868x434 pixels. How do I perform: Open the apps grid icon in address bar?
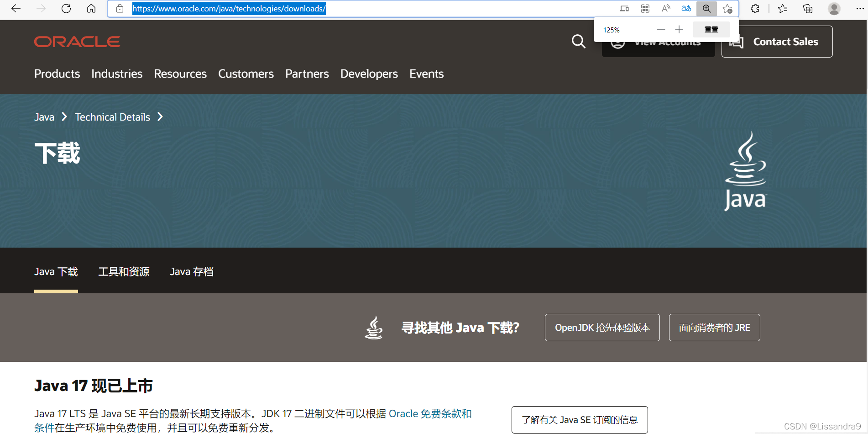(645, 9)
